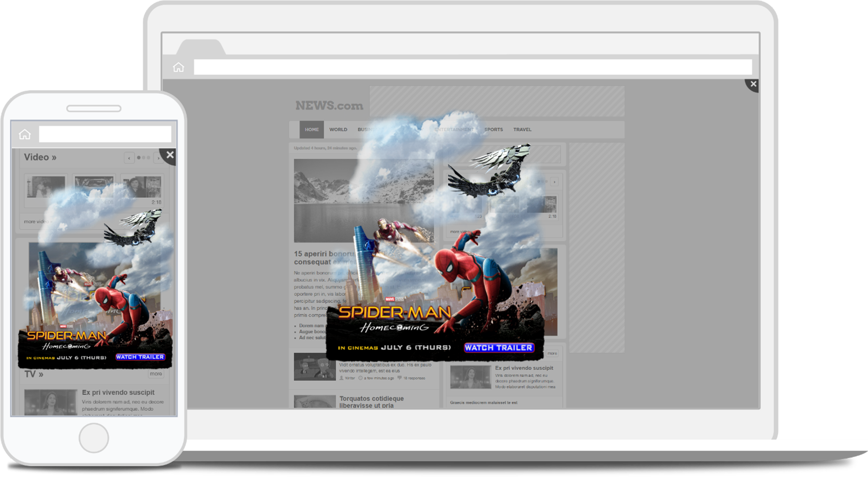This screenshot has width=868, height=477.
Task: Open the ENTERTAINMENT tab in the news navigation
Action: tap(454, 129)
